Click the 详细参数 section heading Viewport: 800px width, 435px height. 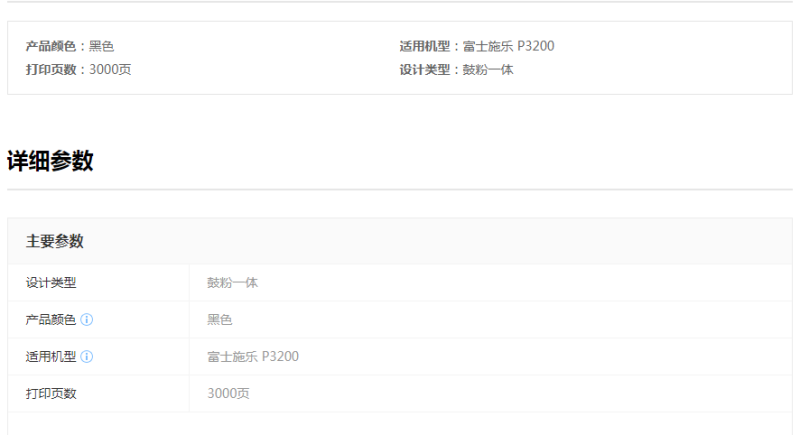coord(50,161)
